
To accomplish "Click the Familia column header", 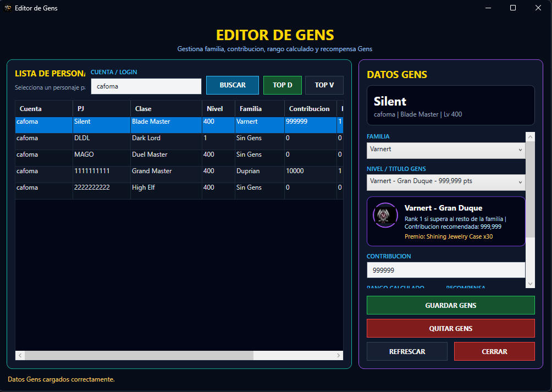I will point(260,109).
